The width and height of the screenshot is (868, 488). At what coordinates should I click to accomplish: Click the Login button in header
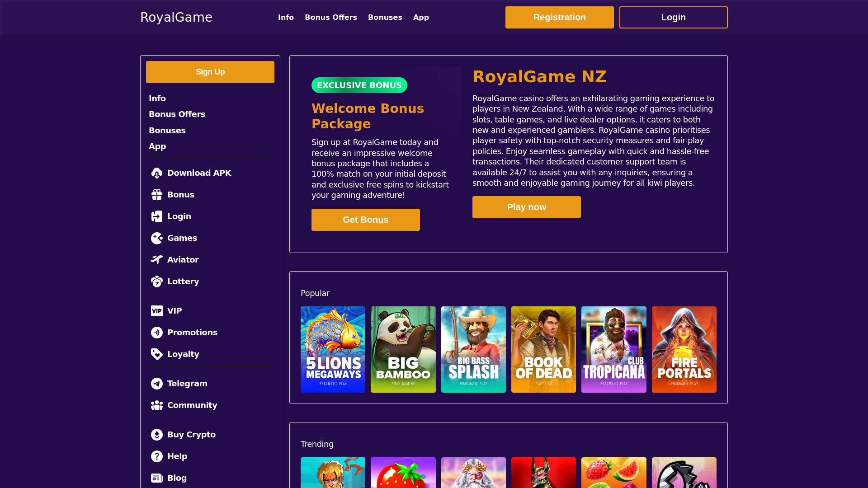(x=674, y=17)
